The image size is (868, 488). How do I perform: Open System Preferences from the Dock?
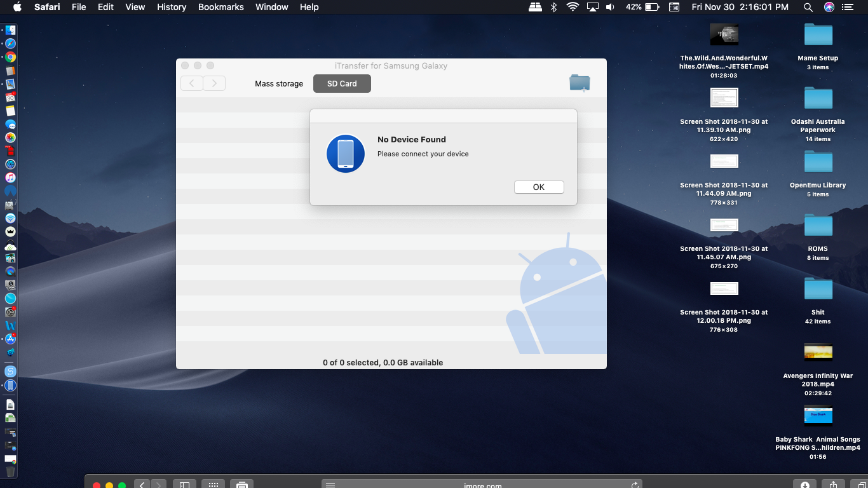[x=10, y=311]
